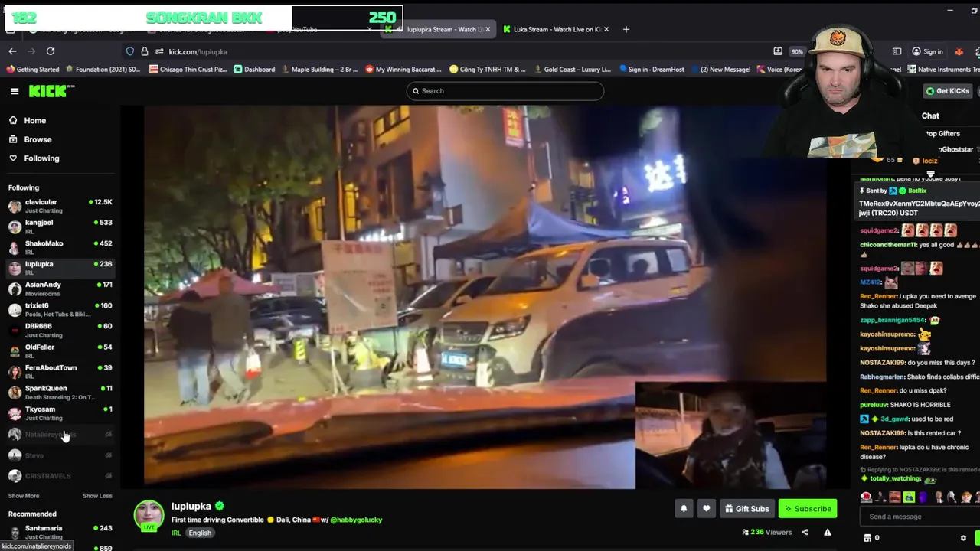Click the Chat panel header
980x551 pixels.
[930, 116]
